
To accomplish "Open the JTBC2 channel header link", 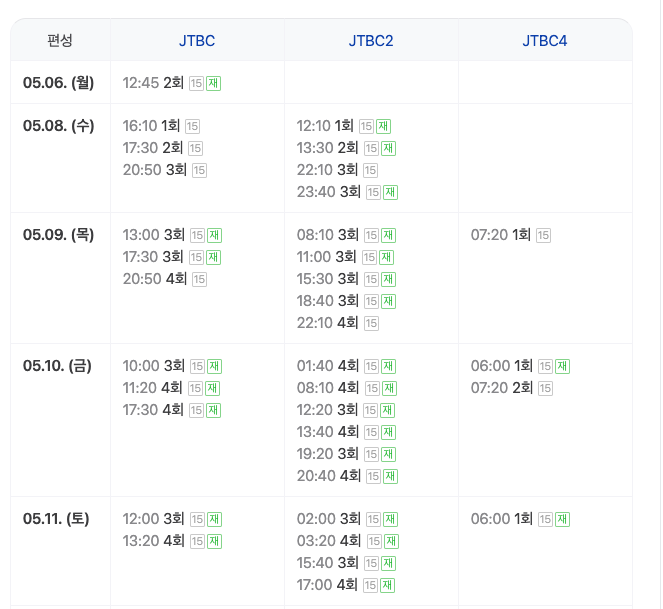I will click(371, 41).
